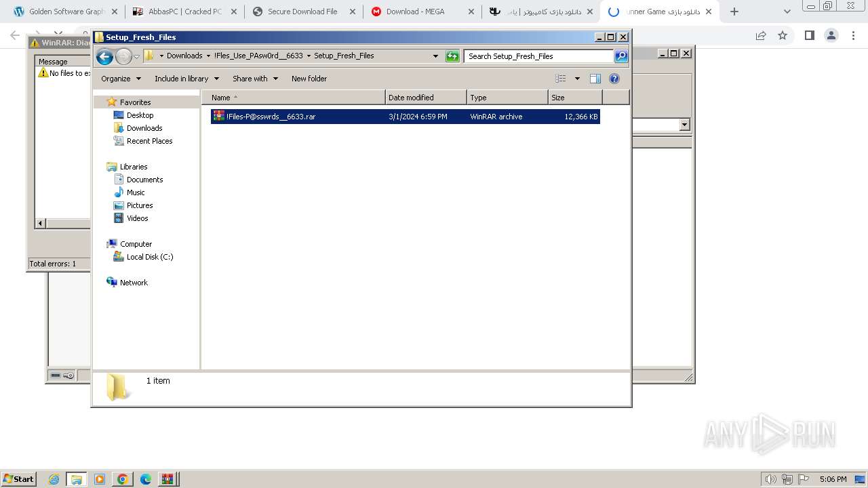Close the Download - MEGA tab
Viewport: 868px width, 488px height.
[471, 12]
